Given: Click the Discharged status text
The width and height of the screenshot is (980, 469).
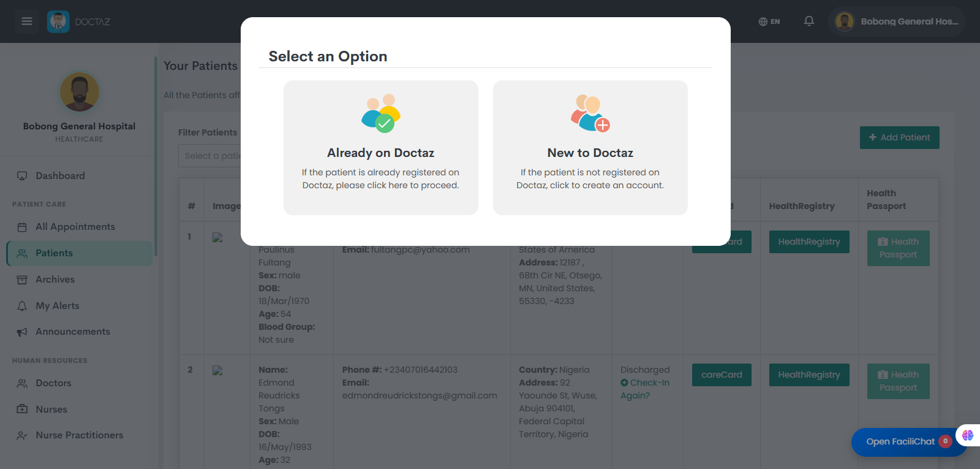Looking at the screenshot, I should pos(645,370).
